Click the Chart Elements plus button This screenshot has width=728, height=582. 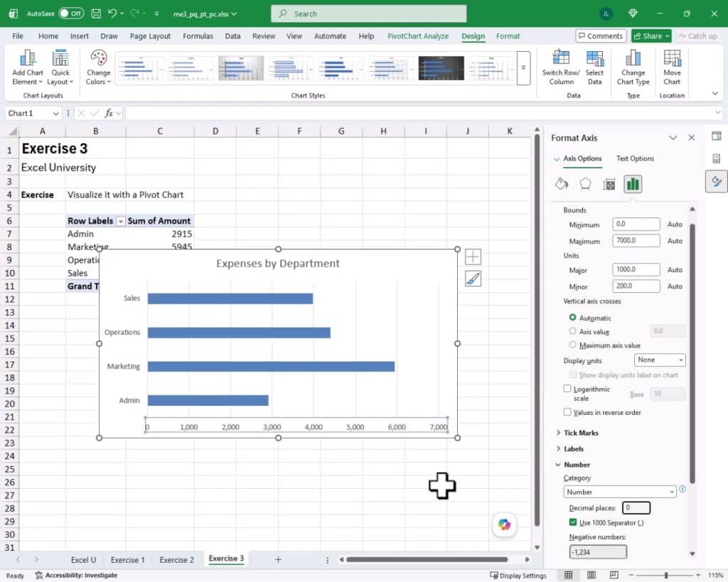coord(473,257)
